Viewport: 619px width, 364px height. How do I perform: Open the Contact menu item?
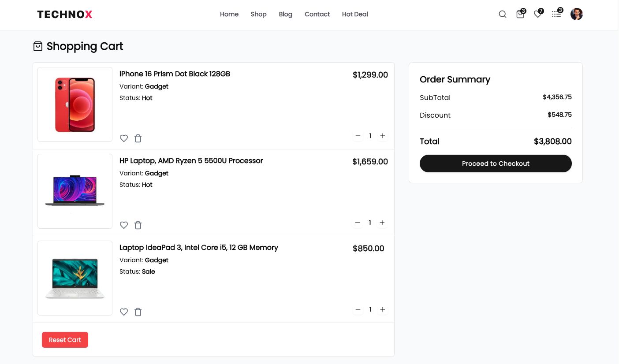pos(317,14)
